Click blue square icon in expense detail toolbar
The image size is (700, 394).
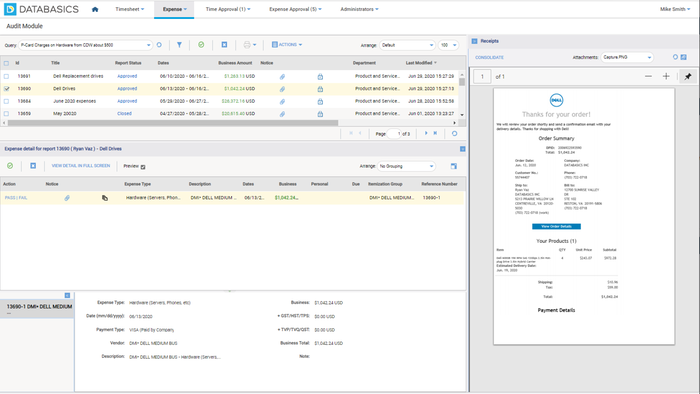coord(33,166)
